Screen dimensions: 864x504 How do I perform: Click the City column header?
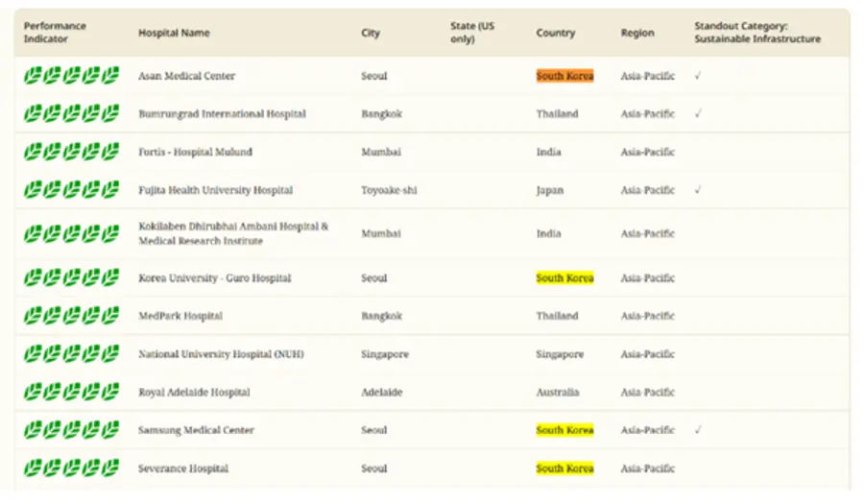click(371, 33)
